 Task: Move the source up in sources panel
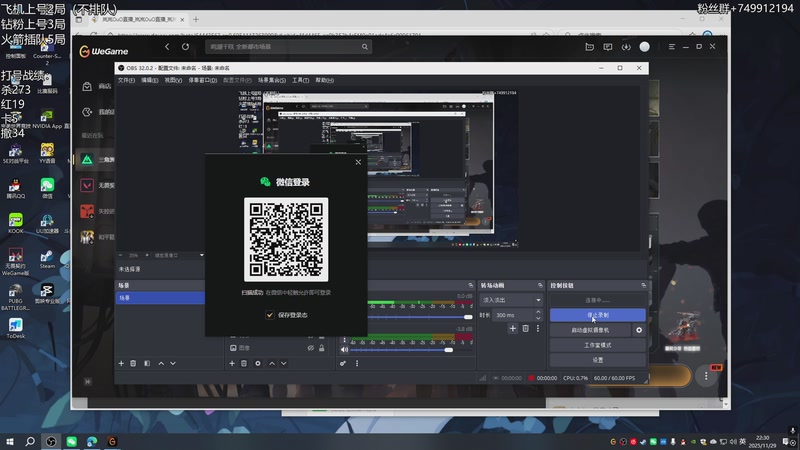point(272,363)
